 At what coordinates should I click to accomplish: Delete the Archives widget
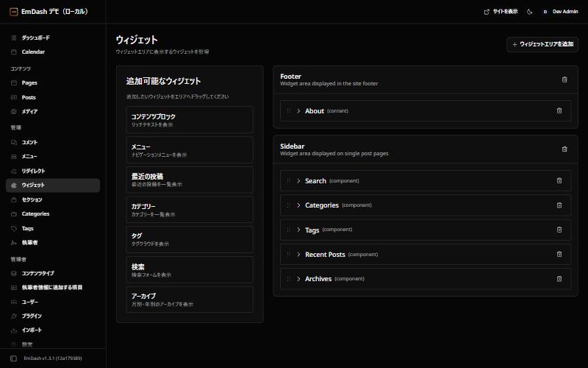(559, 279)
